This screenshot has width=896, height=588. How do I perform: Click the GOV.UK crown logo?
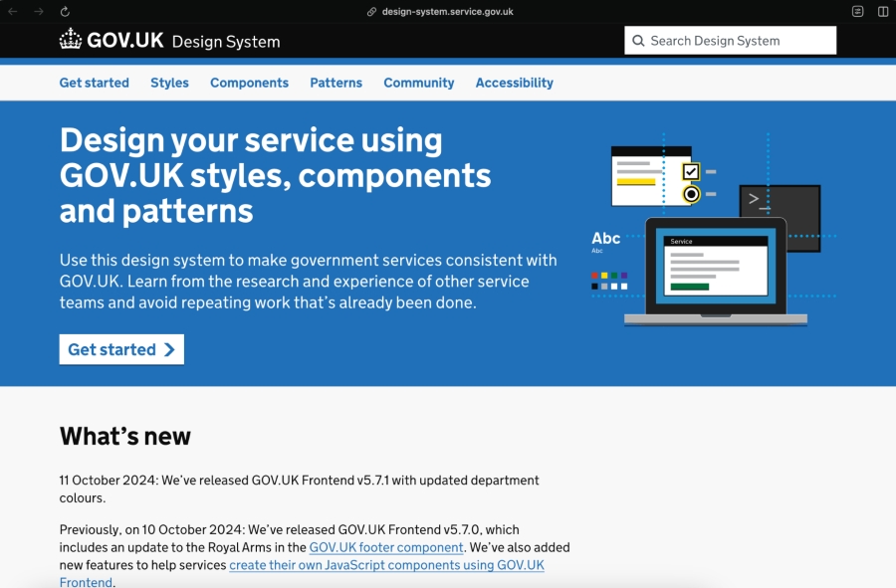coord(71,40)
